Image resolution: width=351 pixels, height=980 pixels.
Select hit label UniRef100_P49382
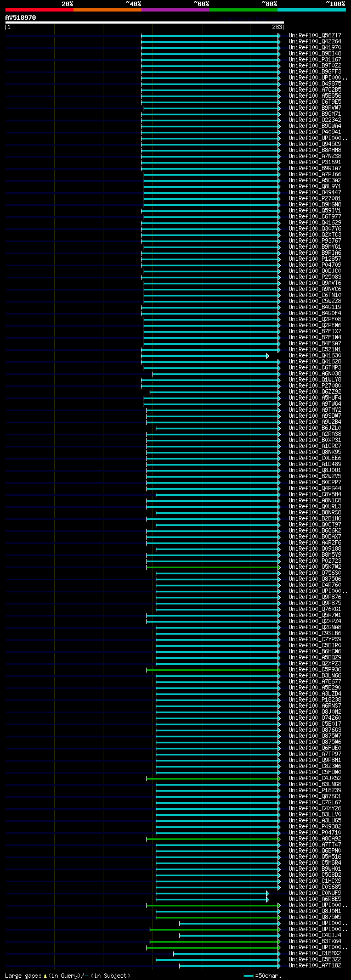(315, 826)
